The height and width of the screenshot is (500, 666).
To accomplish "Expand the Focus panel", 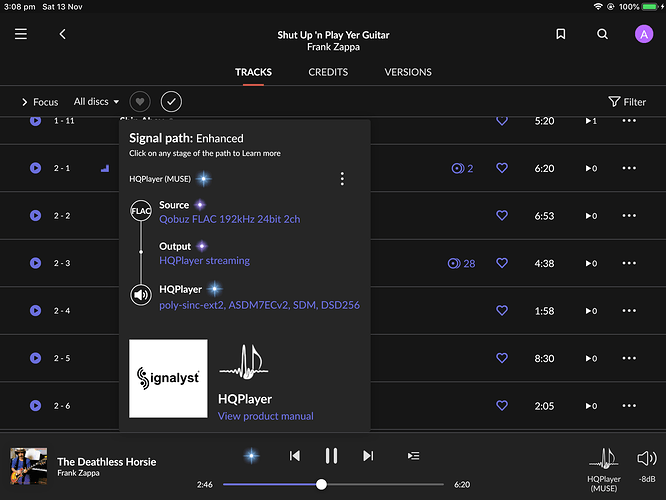I will tap(40, 102).
